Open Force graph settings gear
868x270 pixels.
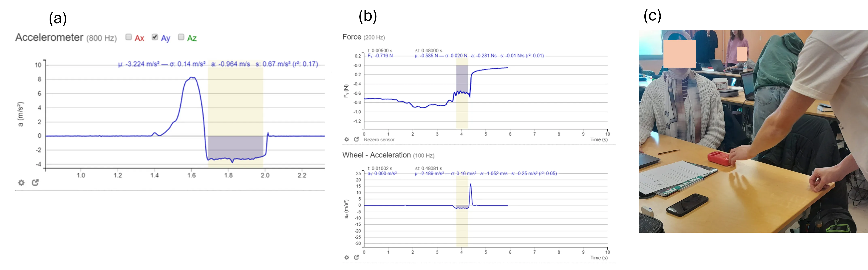pos(346,139)
